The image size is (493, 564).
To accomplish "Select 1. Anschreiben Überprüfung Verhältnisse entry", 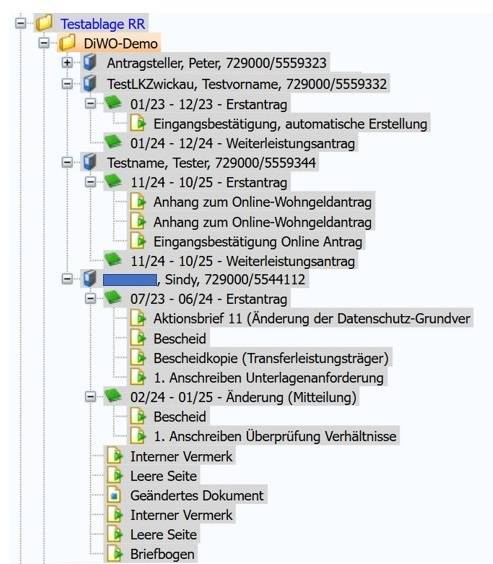I will [275, 436].
